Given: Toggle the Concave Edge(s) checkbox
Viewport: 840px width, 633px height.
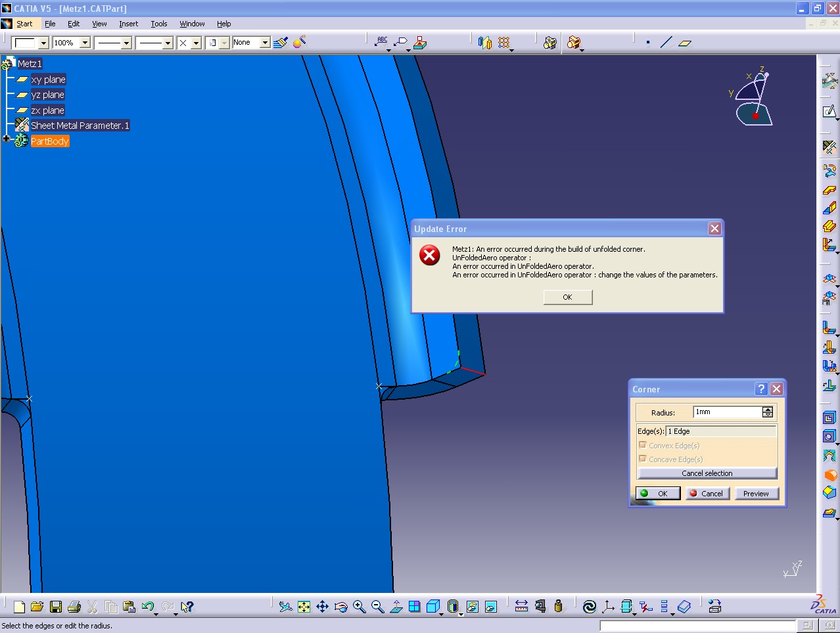Looking at the screenshot, I should click(643, 459).
